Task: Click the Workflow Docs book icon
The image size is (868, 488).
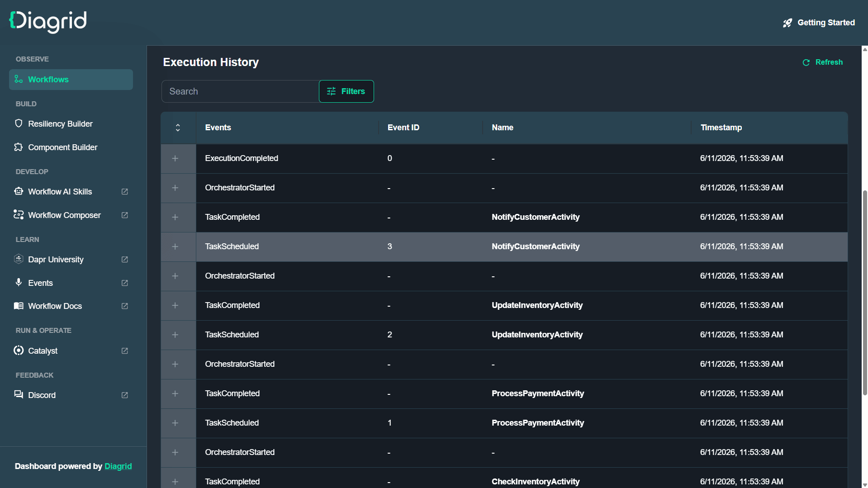Action: tap(19, 306)
